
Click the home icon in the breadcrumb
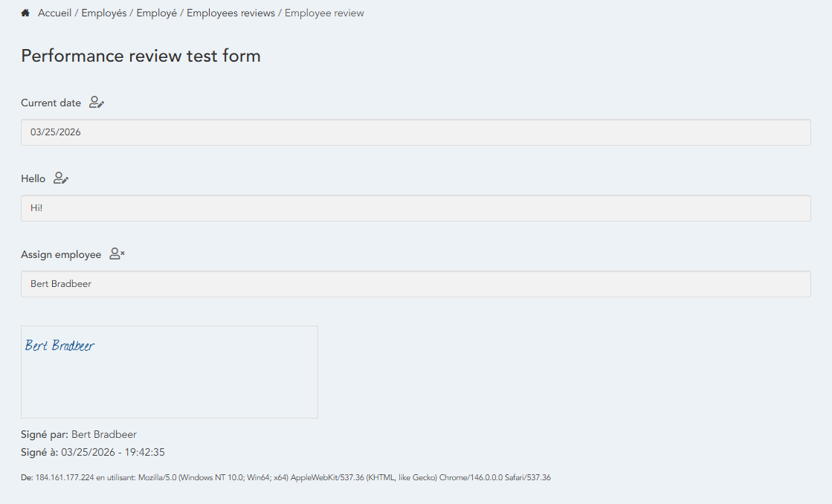25,13
